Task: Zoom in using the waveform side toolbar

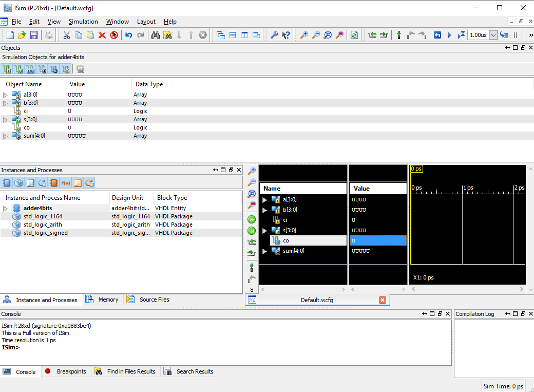Action: (252, 171)
